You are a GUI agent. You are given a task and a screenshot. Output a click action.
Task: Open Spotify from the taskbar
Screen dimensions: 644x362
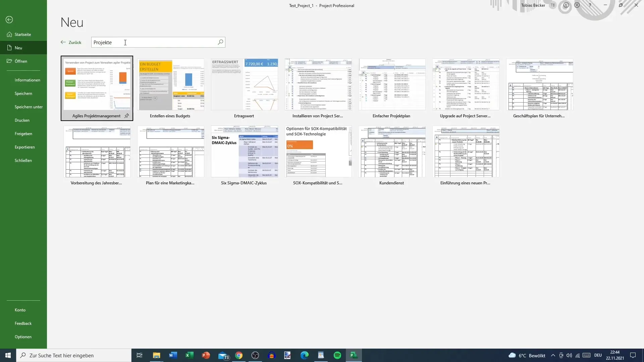[337, 355]
